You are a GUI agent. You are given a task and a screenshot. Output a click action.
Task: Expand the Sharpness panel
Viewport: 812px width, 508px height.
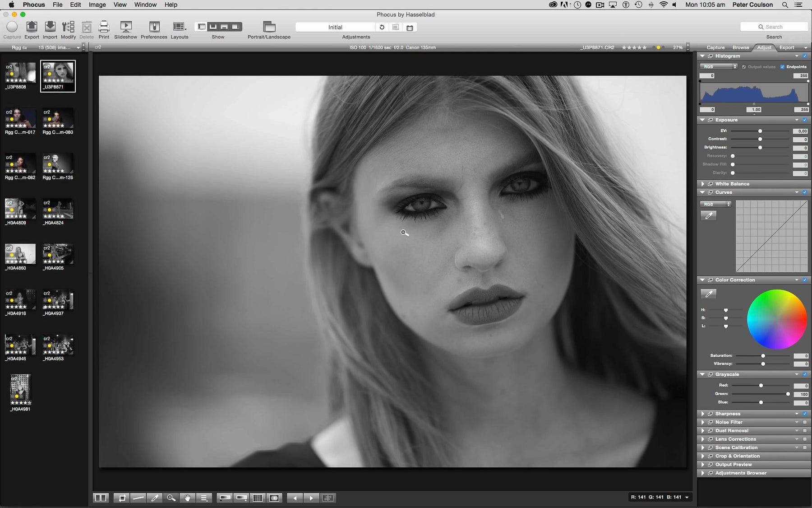pyautogui.click(x=703, y=414)
